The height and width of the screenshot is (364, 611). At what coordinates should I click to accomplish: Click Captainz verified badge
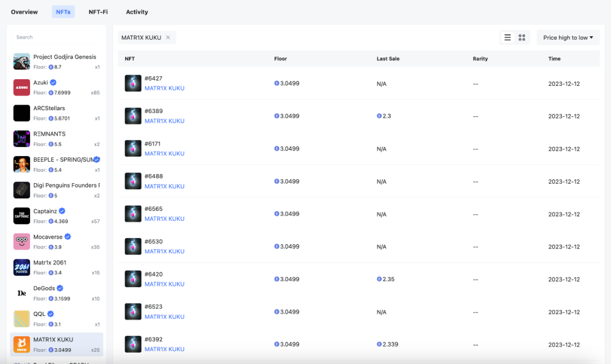(62, 211)
